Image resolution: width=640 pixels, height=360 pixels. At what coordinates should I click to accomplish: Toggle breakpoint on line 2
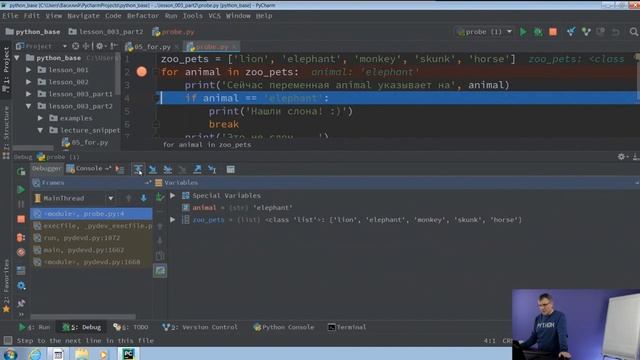(x=142, y=72)
